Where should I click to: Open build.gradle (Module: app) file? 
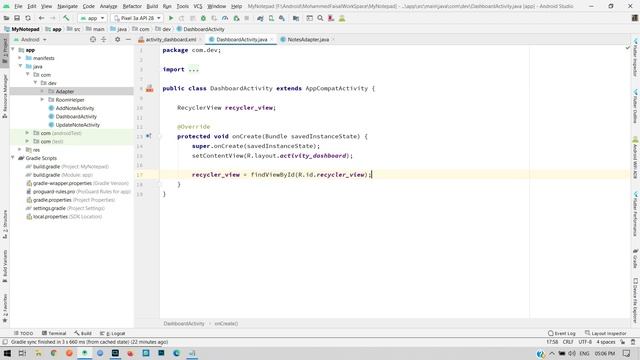tap(62, 175)
